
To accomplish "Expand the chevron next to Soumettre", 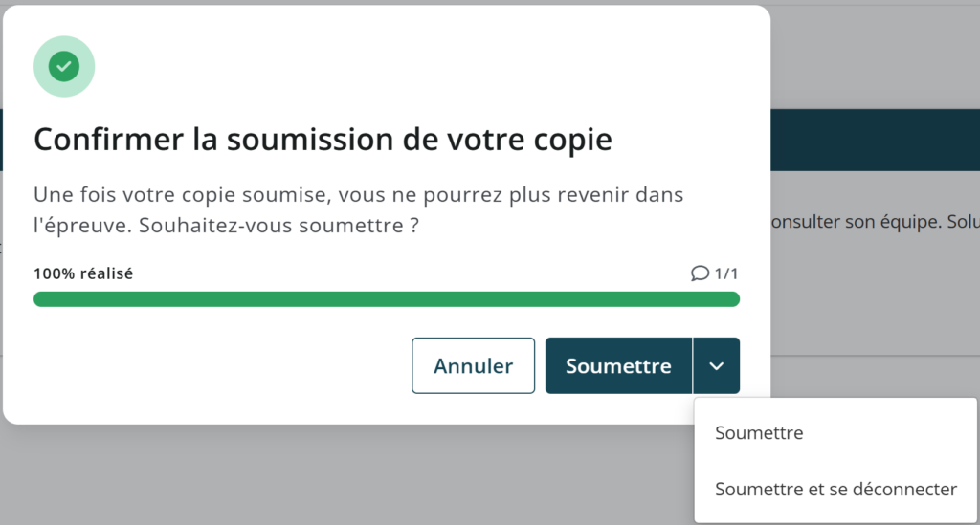I will pyautogui.click(x=716, y=366).
